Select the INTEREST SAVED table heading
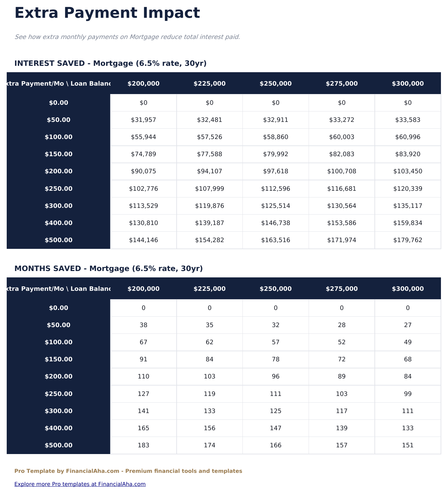Viewport: 448px width, 494px height. point(110,63)
